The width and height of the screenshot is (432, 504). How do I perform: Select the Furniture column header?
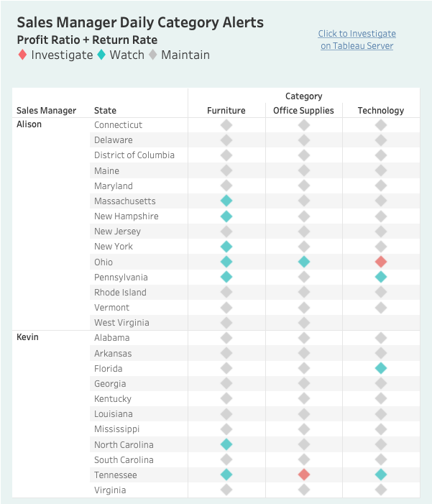(x=226, y=110)
